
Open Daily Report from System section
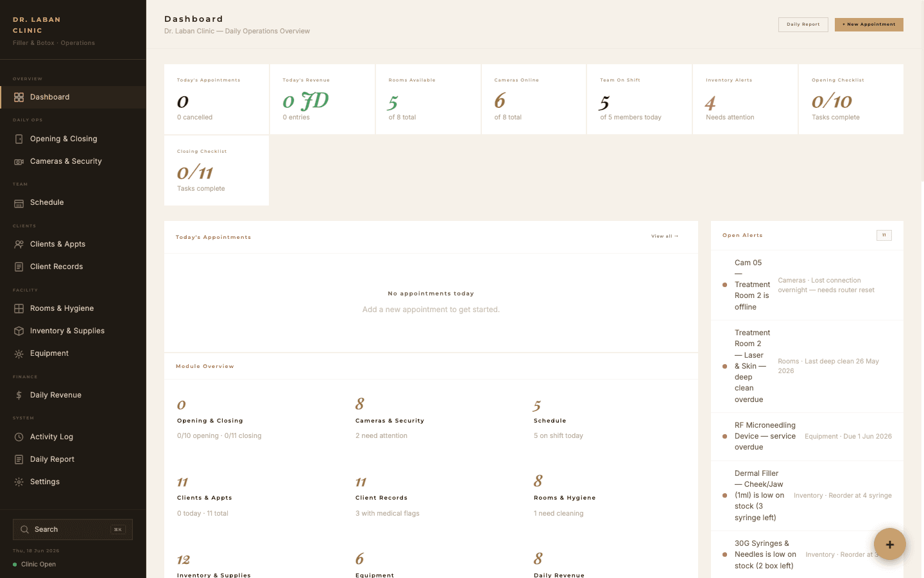[x=73, y=459]
